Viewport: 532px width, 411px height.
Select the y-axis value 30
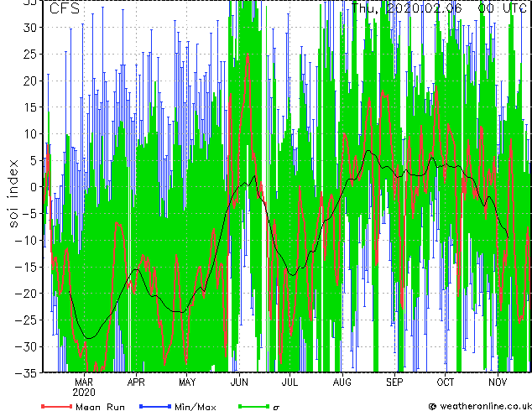[x=30, y=28]
